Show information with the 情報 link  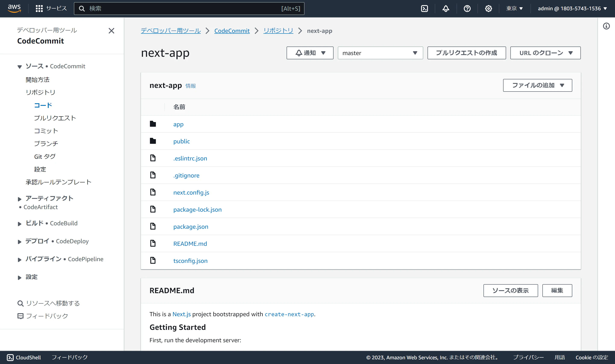click(x=190, y=86)
